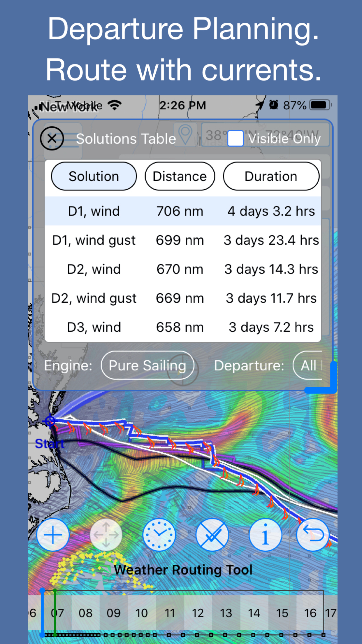Select the D2, wind gust row
Viewport: 362px width, 644px height.
183,298
